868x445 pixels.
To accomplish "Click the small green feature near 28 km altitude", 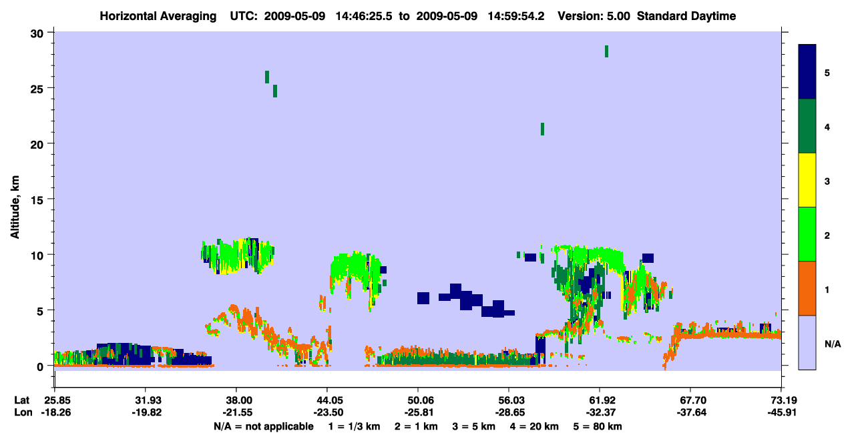I will point(606,51).
